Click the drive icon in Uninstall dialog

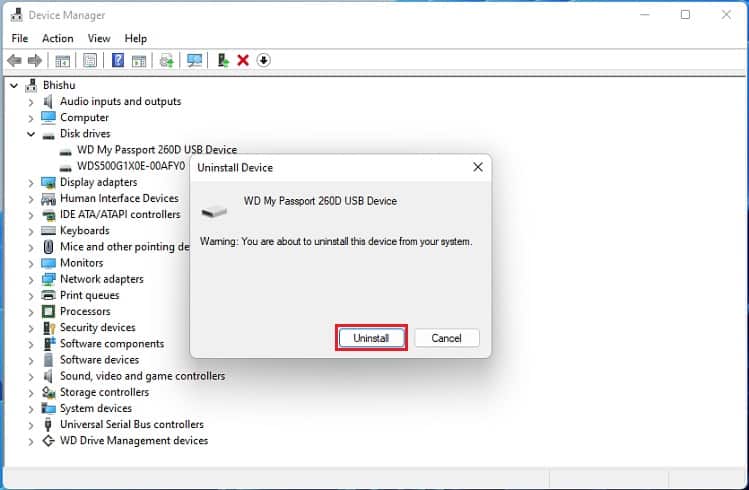(214, 211)
